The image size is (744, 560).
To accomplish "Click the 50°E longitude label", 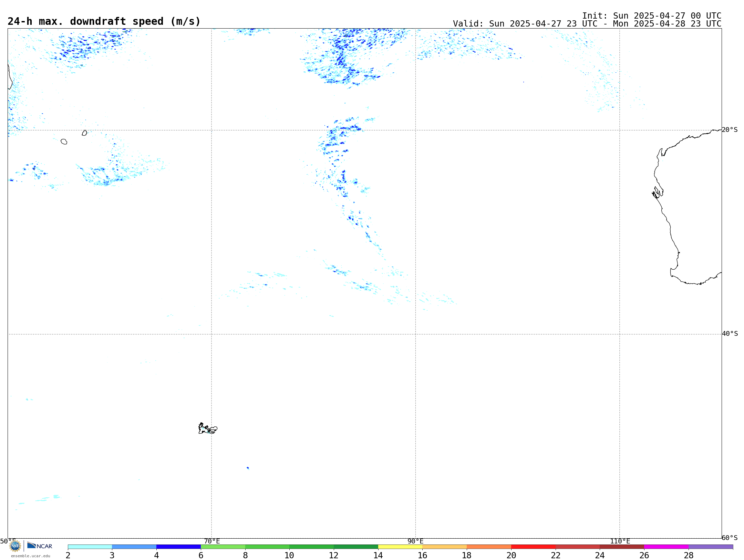I will coord(8,541).
